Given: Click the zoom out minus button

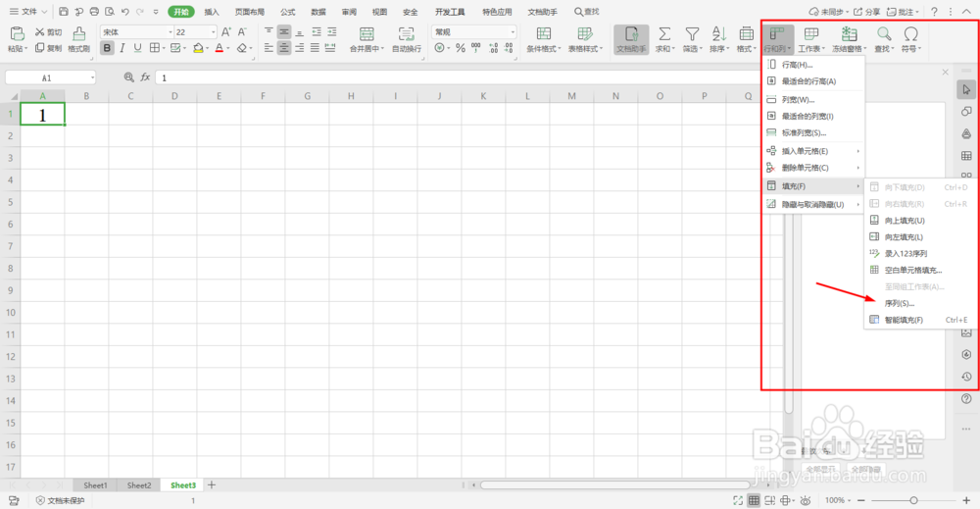Looking at the screenshot, I should point(860,500).
